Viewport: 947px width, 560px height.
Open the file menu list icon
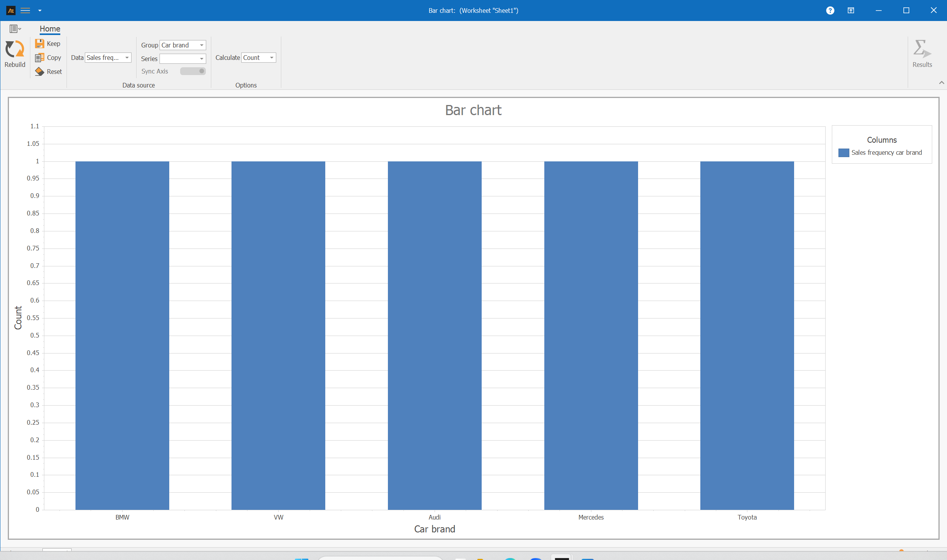(15, 29)
